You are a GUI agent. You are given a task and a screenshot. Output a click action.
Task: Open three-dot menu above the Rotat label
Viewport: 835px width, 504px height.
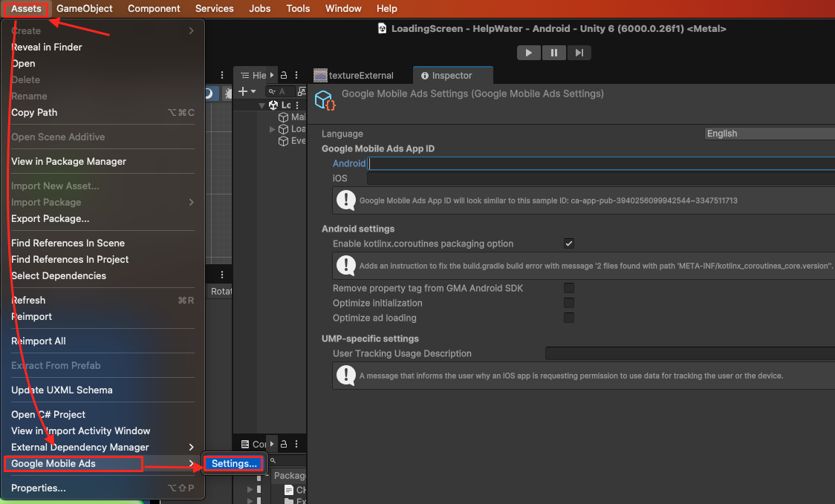pyautogui.click(x=222, y=275)
